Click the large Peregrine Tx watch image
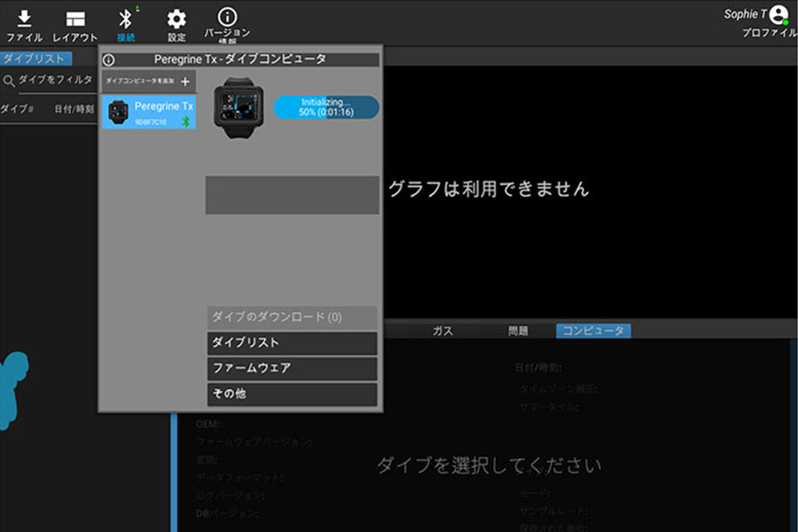The height and width of the screenshot is (532, 798). (238, 107)
